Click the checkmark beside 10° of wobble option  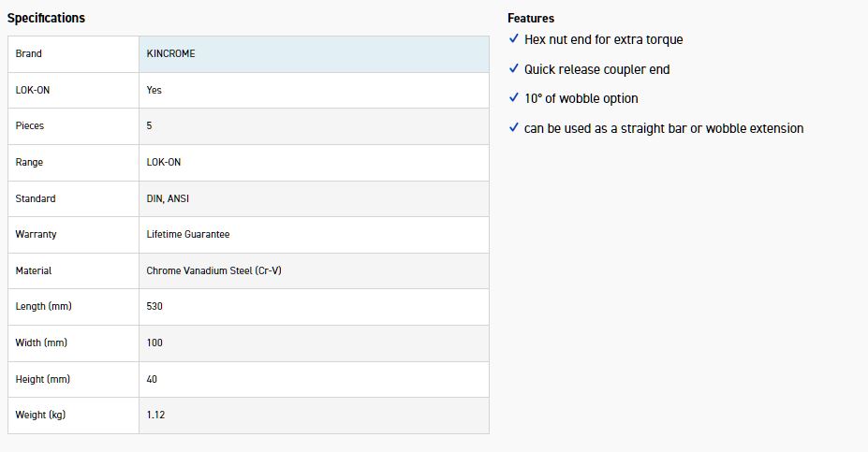(513, 98)
